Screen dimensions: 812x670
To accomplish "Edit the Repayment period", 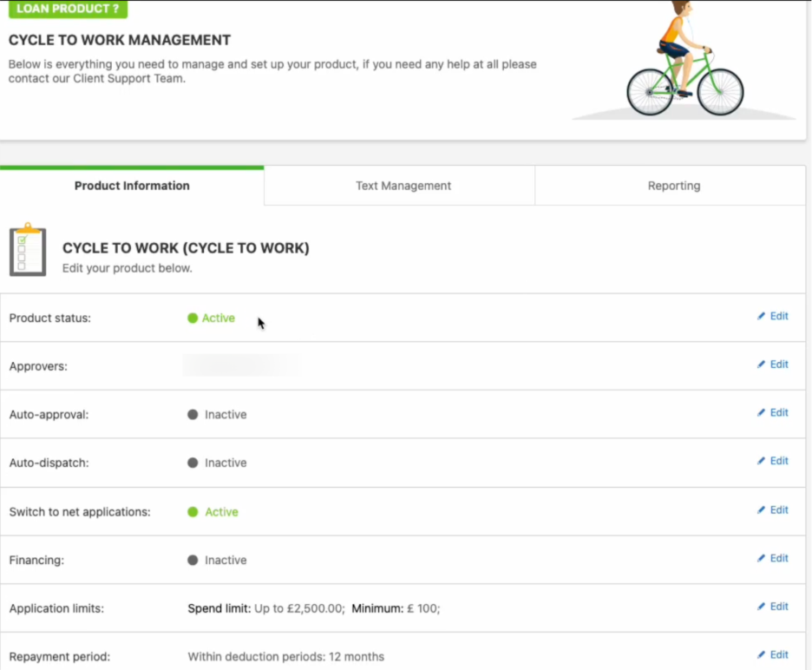I will (x=772, y=655).
